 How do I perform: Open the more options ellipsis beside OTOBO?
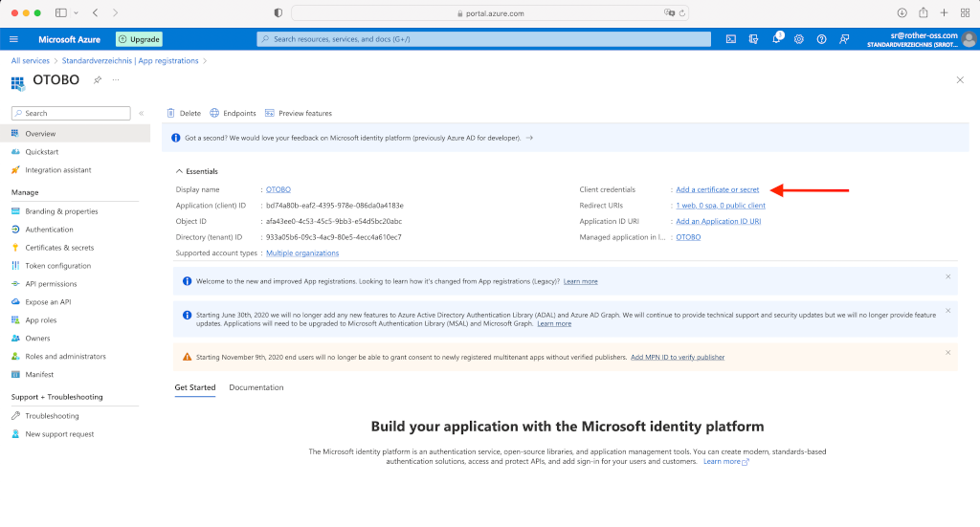coord(116,80)
